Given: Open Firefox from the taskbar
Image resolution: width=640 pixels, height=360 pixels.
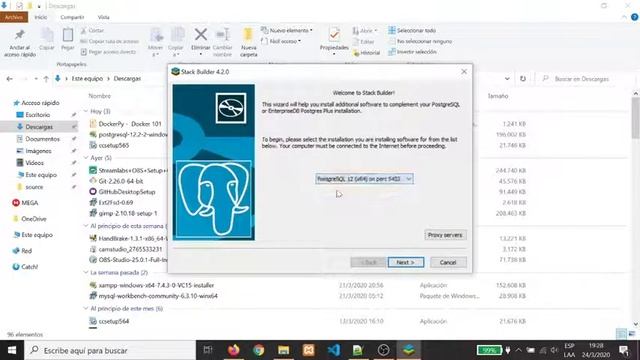Looking at the screenshot, I should 233,350.
